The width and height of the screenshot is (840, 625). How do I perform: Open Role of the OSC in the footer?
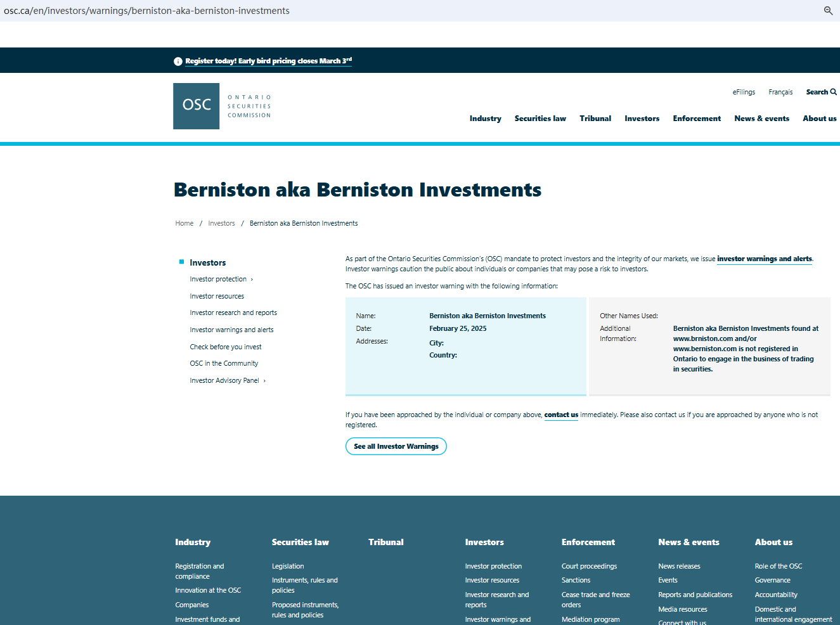[779, 566]
